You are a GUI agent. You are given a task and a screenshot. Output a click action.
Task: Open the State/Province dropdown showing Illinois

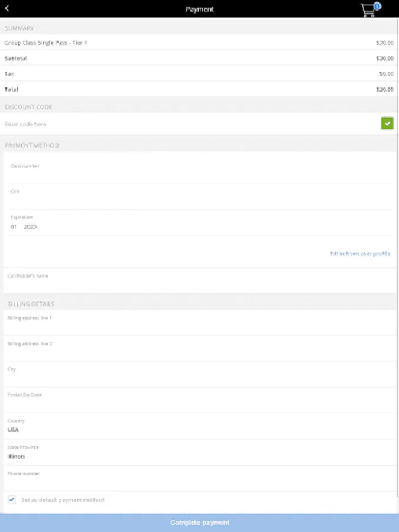pyautogui.click(x=200, y=452)
